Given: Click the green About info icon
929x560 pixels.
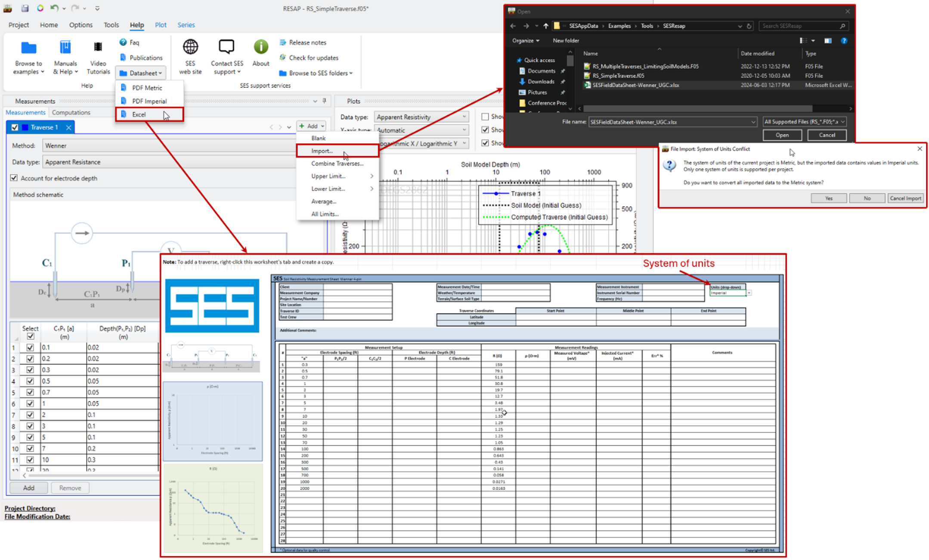Looking at the screenshot, I should pos(261,47).
